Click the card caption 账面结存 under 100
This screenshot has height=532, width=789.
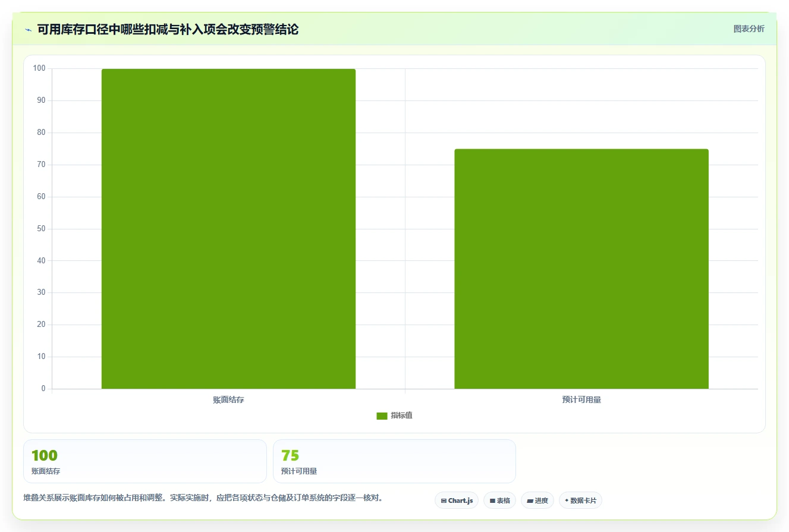(x=46, y=471)
